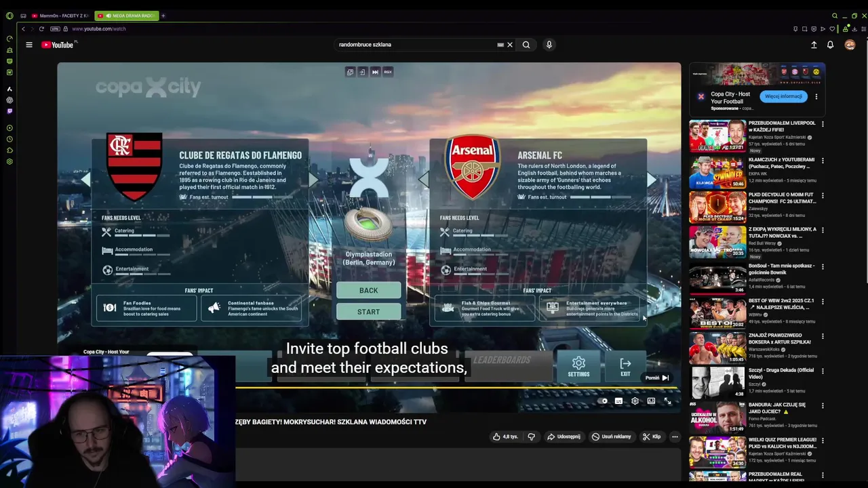This screenshot has width=868, height=488.
Task: Dislike the video
Action: coord(531,437)
